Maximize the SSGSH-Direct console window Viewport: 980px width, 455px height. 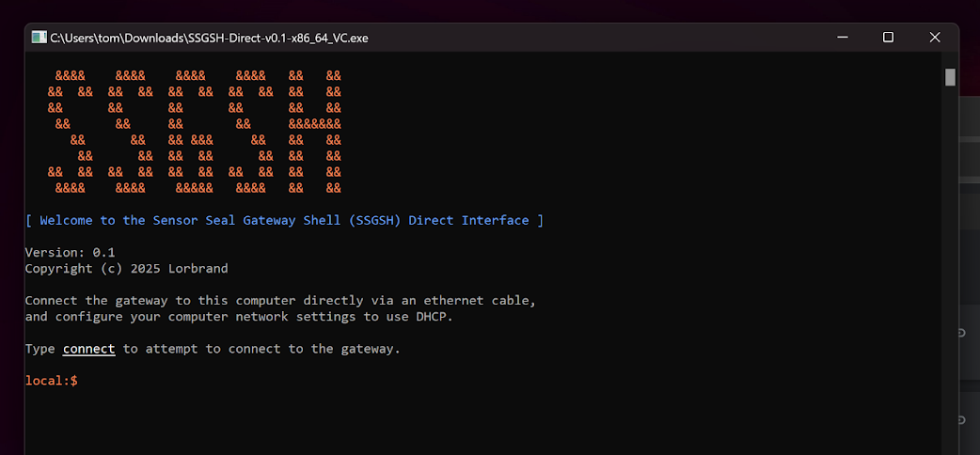[x=888, y=38]
